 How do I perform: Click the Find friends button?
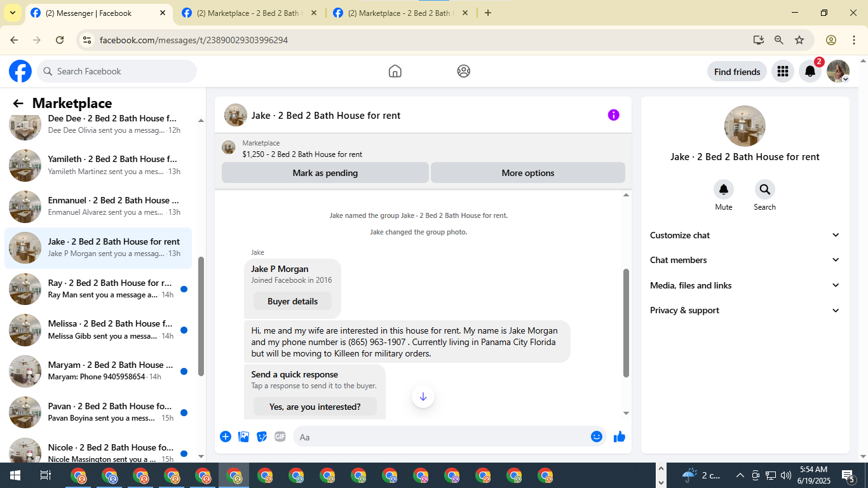click(737, 72)
